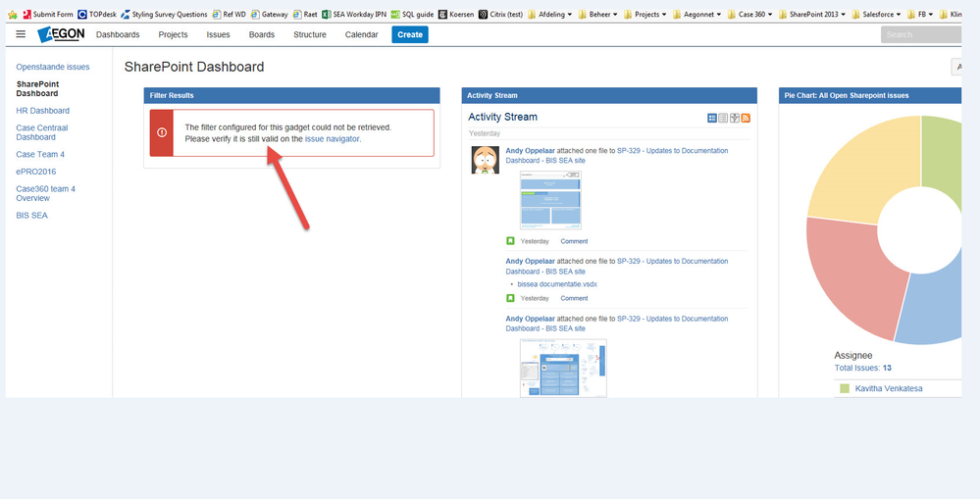Screen dimensions: 980x499
Task: Expand the FB bookmarks folder
Action: 920,15
